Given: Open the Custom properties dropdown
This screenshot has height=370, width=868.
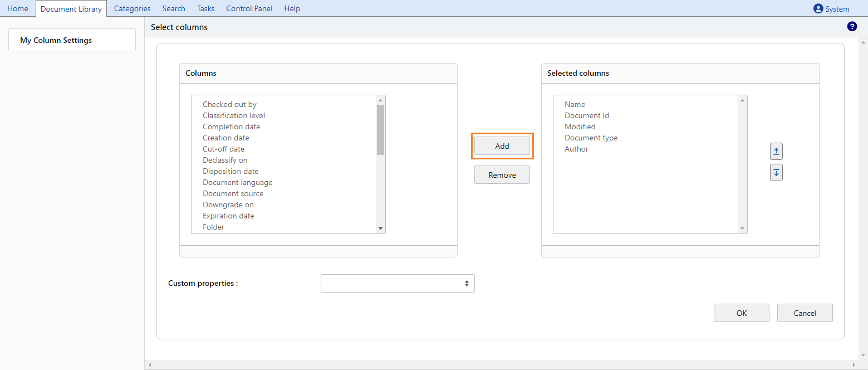Looking at the screenshot, I should click(398, 283).
